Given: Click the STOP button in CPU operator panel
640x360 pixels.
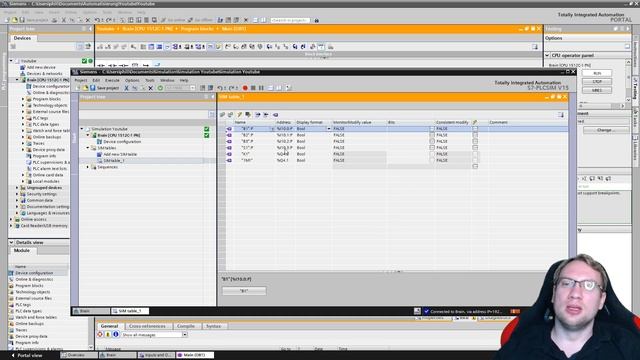Looking at the screenshot, I should tap(597, 82).
